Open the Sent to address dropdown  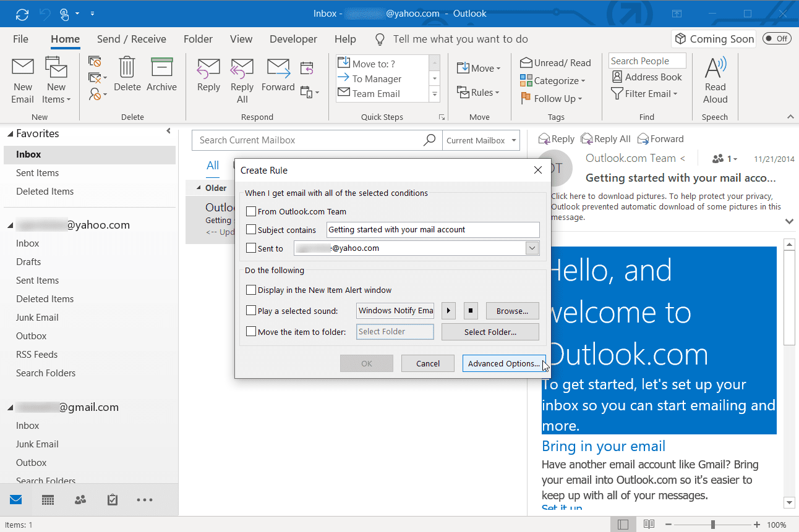532,248
